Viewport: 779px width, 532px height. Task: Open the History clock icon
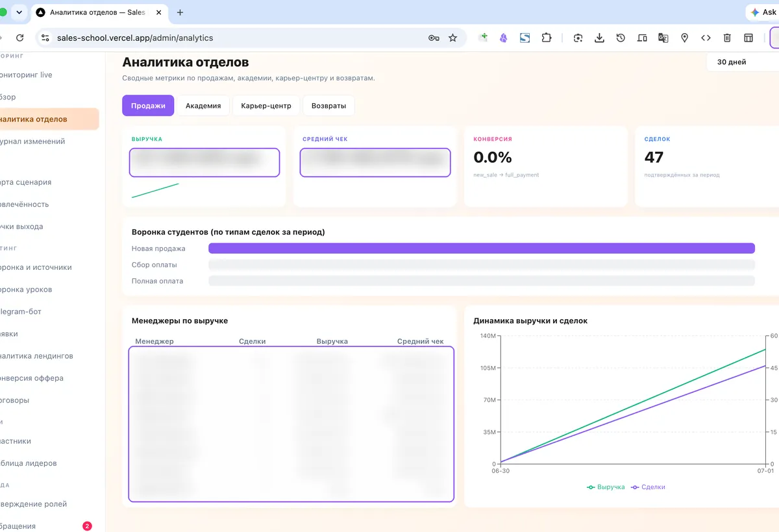point(621,38)
